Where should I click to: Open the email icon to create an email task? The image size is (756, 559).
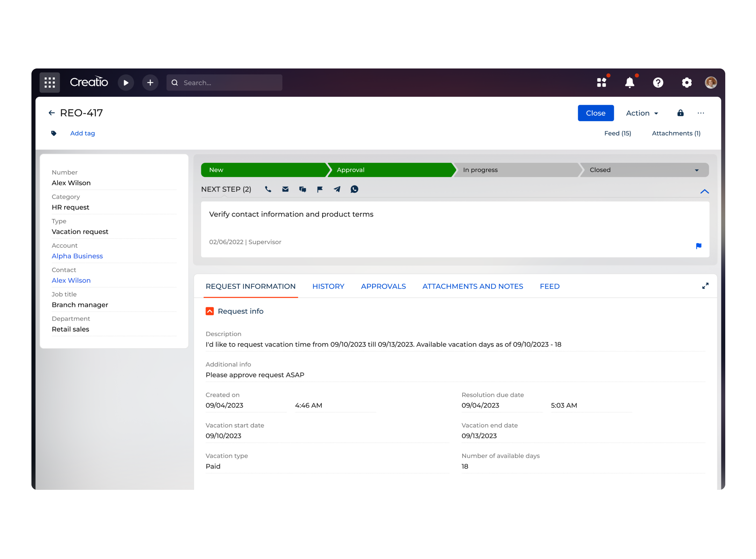click(x=285, y=189)
